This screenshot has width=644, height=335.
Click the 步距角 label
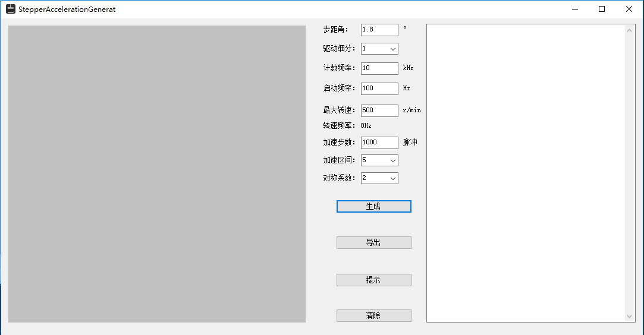[335, 30]
